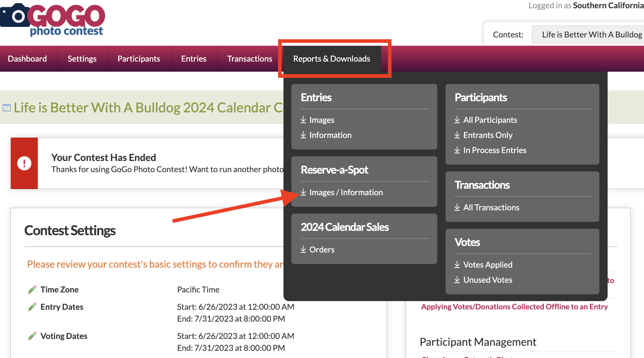
Task: Click the Life is Better With A Bulldog title
Action: pyautogui.click(x=148, y=108)
